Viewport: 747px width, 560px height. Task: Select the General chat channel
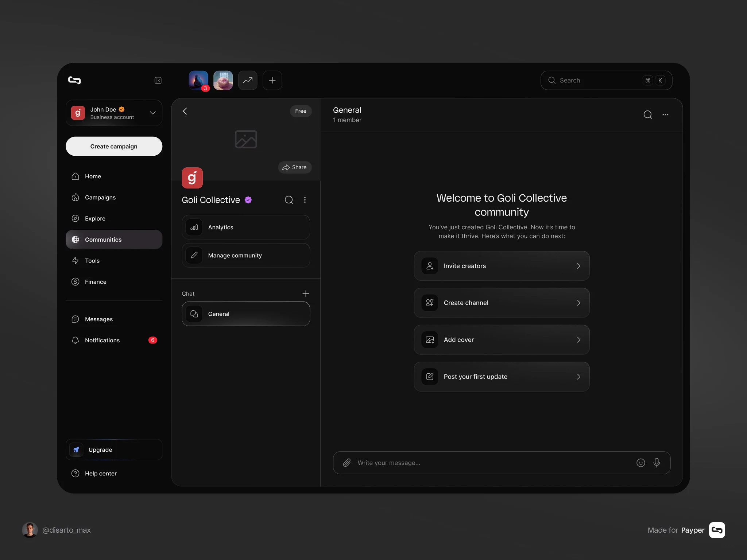(x=246, y=314)
